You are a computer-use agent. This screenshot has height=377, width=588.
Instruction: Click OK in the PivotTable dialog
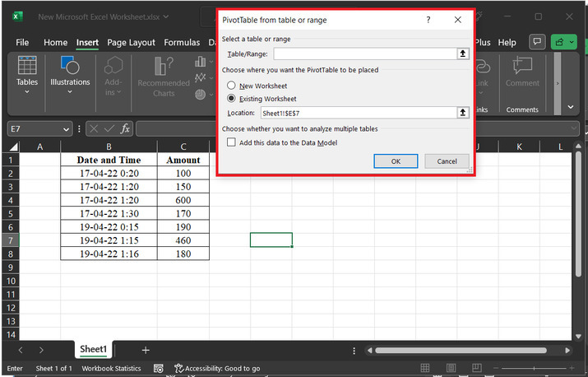(396, 161)
